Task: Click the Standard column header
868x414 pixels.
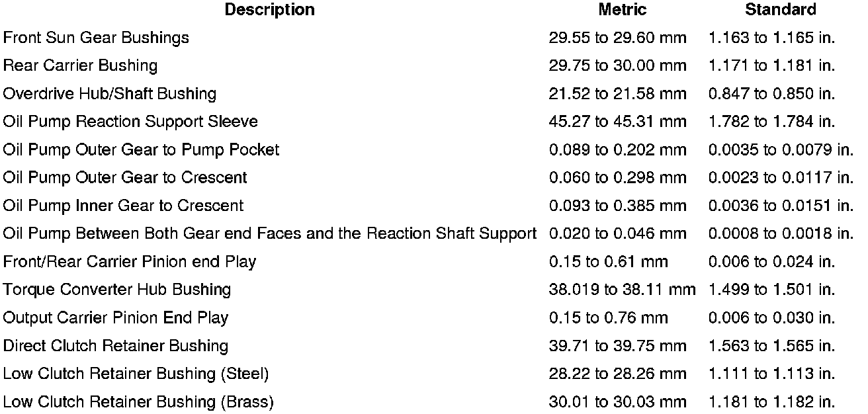Action: tap(780, 10)
